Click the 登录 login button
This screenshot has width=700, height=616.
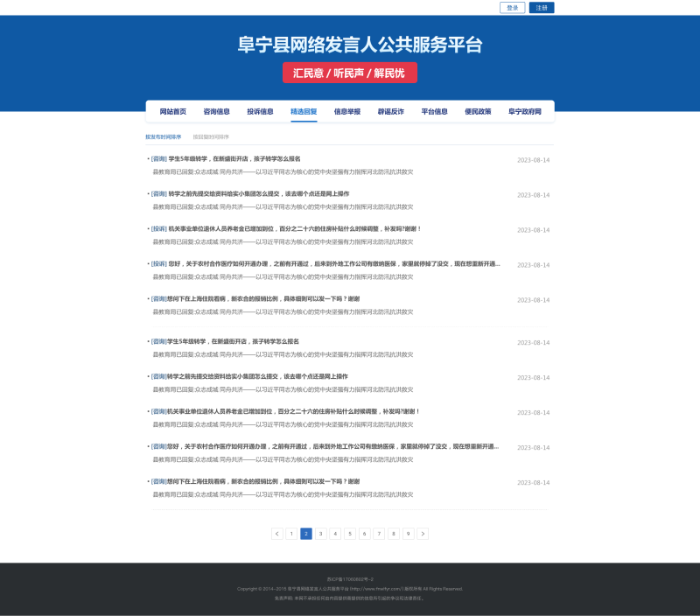pos(513,8)
